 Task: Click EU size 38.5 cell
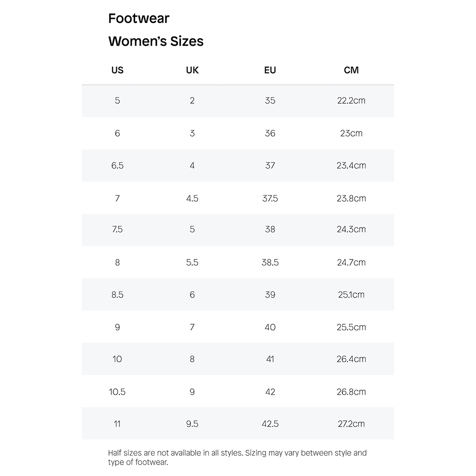tap(270, 262)
